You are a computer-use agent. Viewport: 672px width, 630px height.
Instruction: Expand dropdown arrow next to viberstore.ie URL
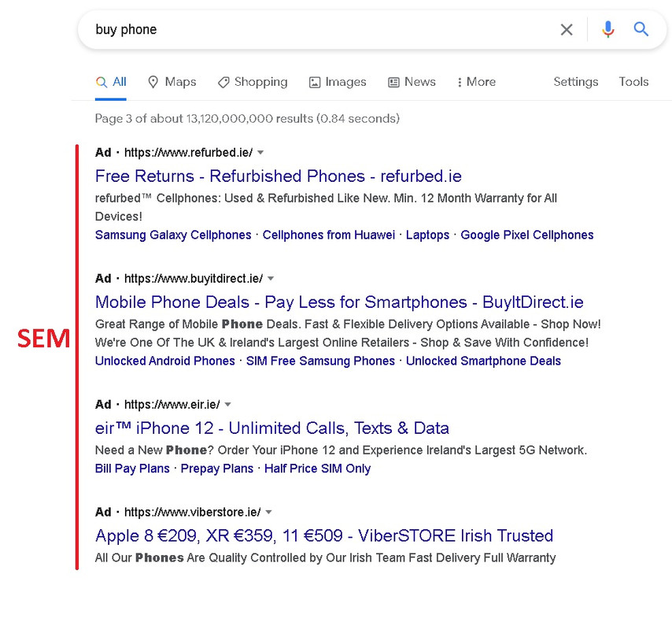tap(268, 512)
